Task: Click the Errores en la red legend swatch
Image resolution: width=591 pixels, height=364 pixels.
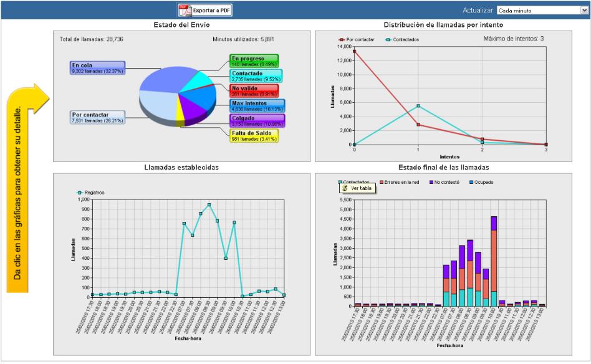Action: tap(382, 183)
